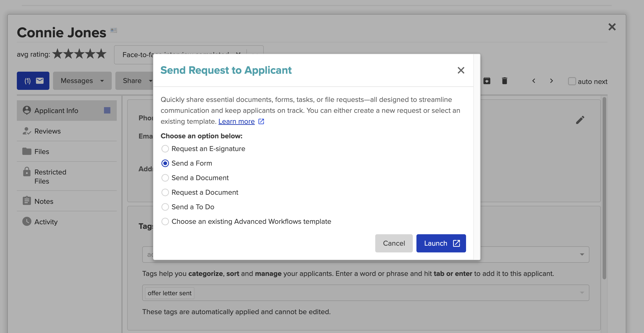Open the Reviews section
This screenshot has width=644, height=333.
tap(47, 131)
